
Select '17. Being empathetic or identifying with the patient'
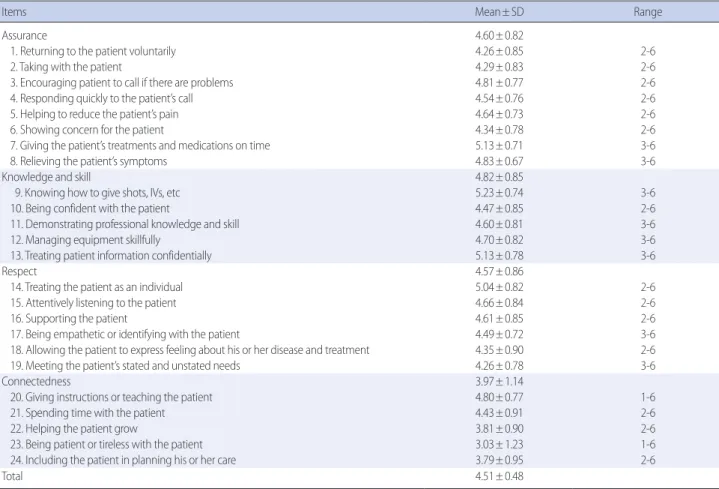[125, 334]
